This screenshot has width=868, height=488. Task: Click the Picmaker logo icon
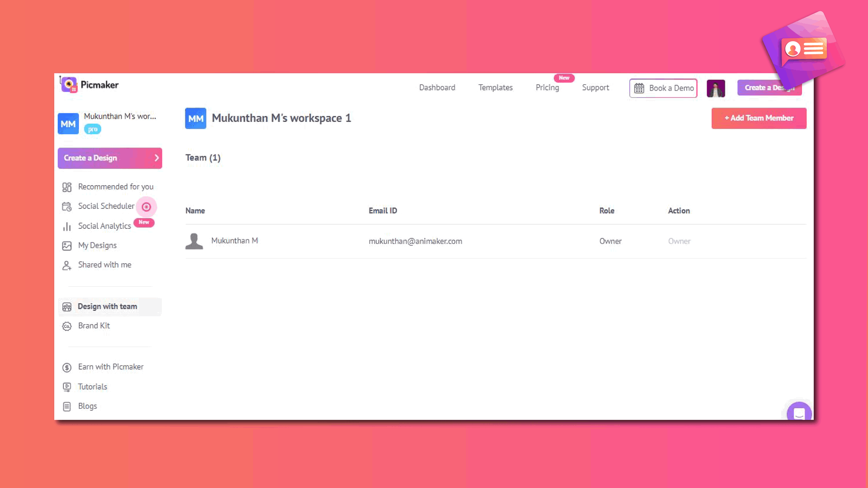69,85
